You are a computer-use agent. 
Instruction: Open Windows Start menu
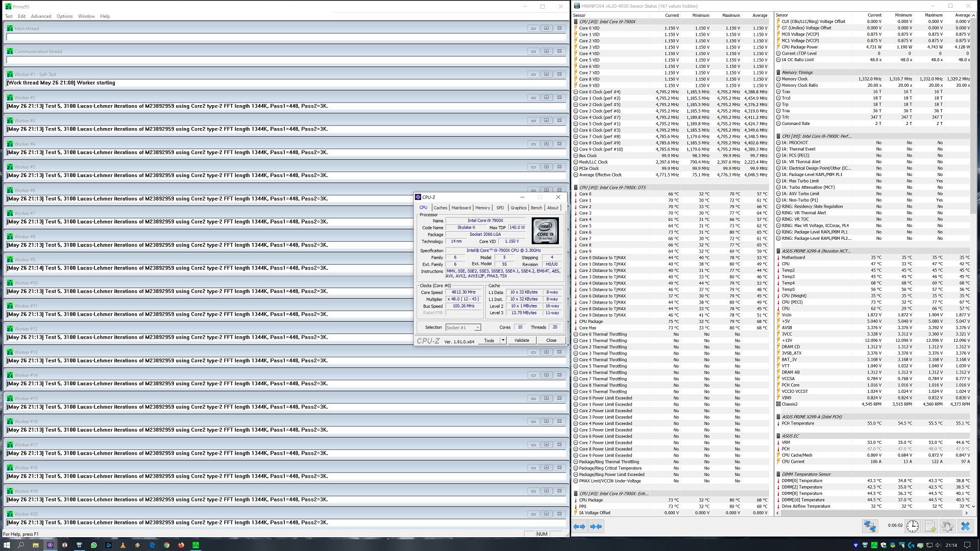[x=7, y=545]
